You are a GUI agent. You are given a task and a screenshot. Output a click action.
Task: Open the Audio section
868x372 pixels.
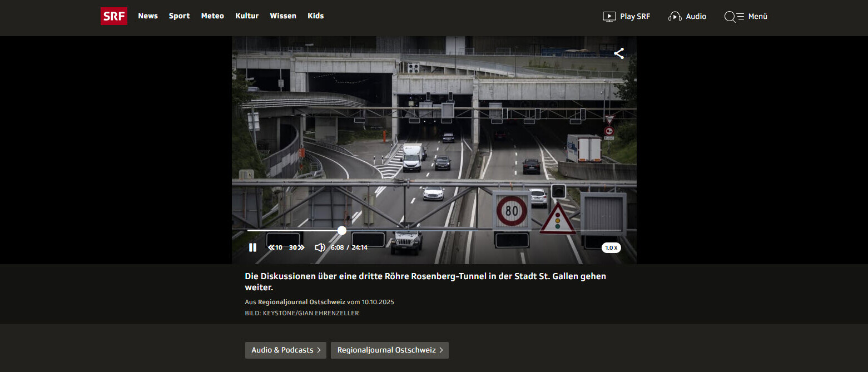[687, 17]
